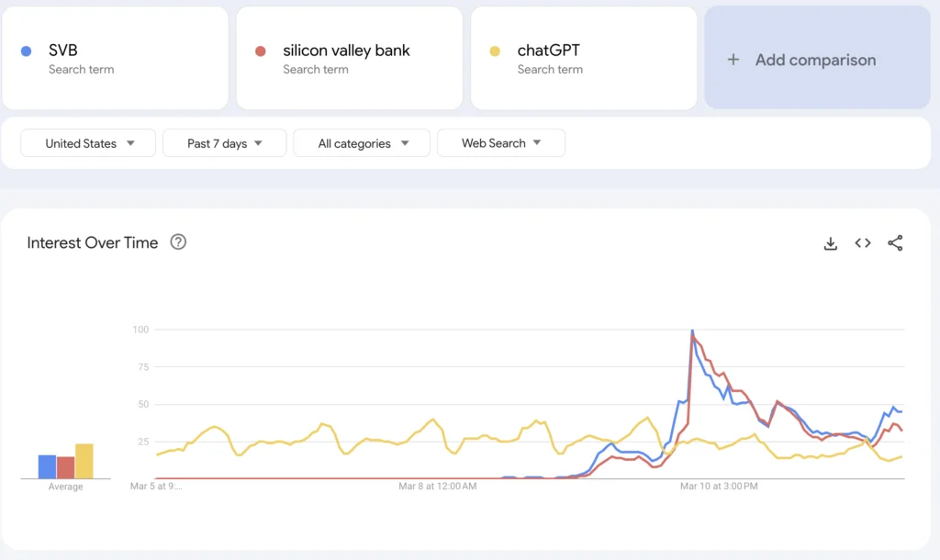Click the chatGPT search term card
The width and height of the screenshot is (940, 560).
click(x=583, y=57)
